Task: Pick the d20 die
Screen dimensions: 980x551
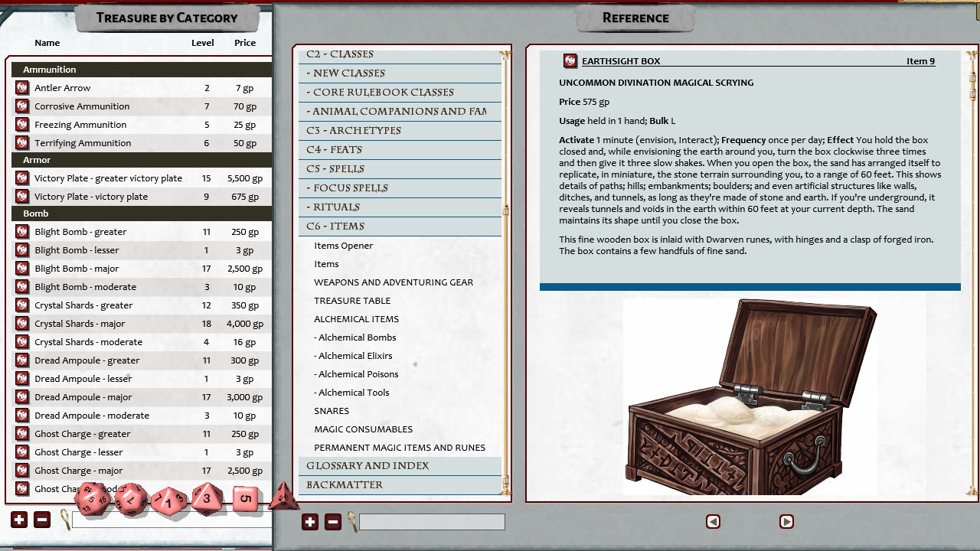Action: [x=93, y=499]
